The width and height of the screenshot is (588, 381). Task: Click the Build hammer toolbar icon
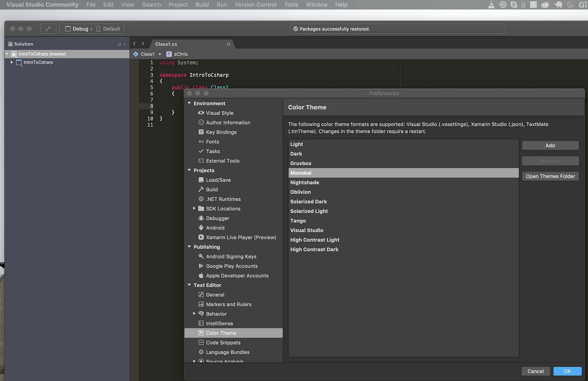point(48,29)
